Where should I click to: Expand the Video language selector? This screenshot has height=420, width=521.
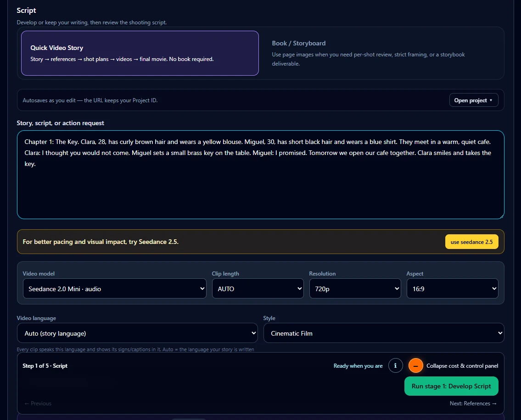point(137,333)
